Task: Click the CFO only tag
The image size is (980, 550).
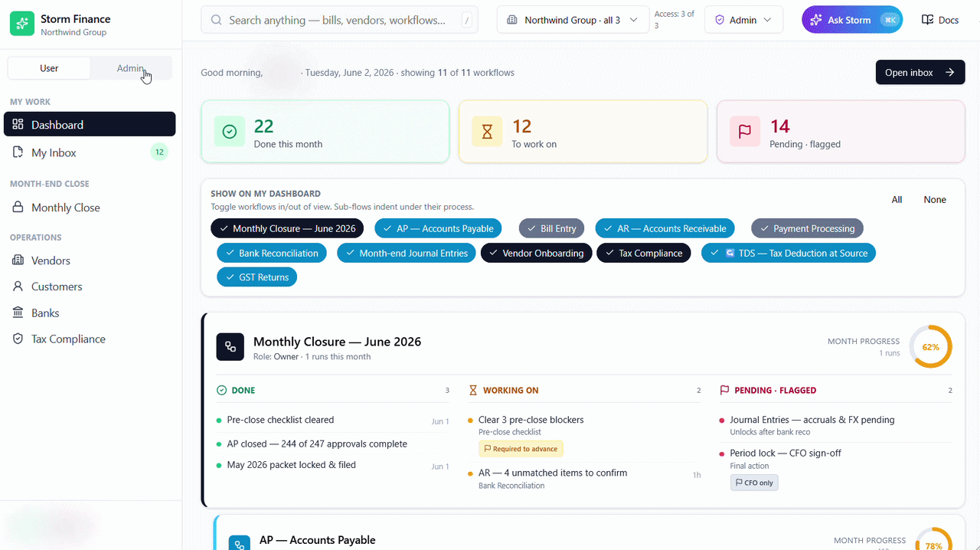Action: point(754,483)
